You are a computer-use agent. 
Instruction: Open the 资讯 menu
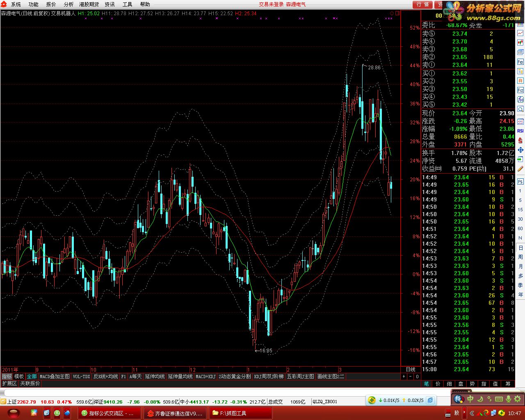110,5
